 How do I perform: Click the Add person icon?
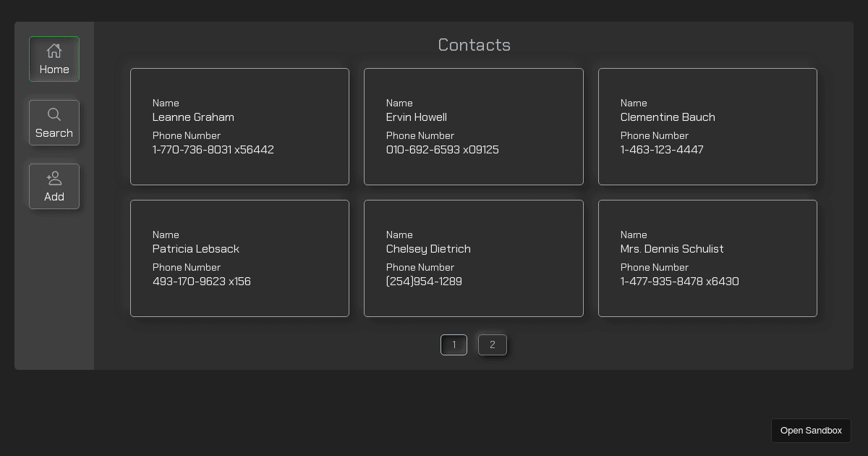(x=54, y=178)
